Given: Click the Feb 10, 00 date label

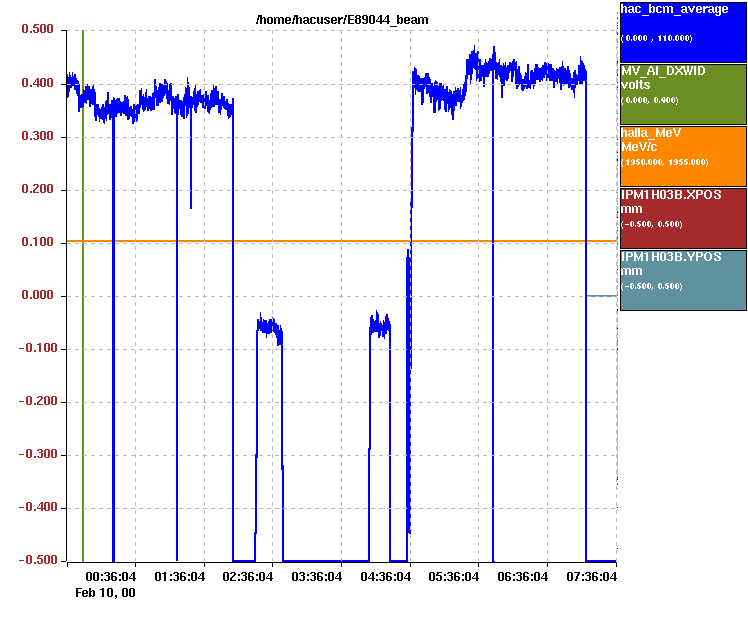Looking at the screenshot, I should (x=105, y=592).
